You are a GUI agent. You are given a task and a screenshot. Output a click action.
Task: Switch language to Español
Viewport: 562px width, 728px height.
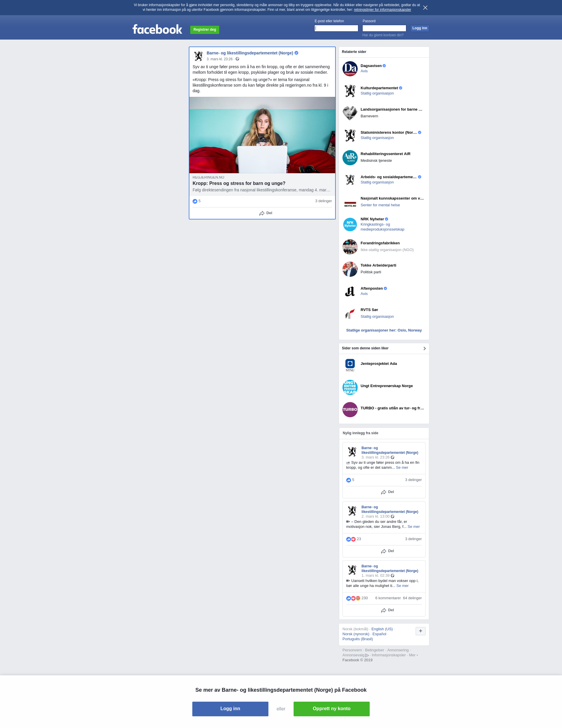point(379,634)
